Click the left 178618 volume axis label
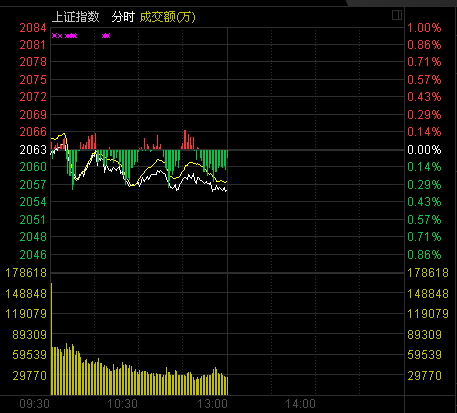The height and width of the screenshot is (413, 457). (26, 273)
